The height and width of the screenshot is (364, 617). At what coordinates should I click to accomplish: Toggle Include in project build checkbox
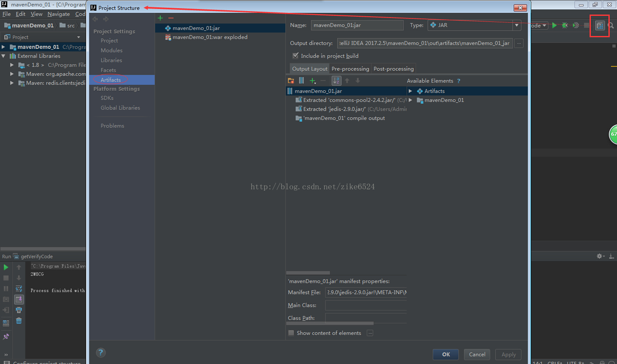pyautogui.click(x=296, y=56)
